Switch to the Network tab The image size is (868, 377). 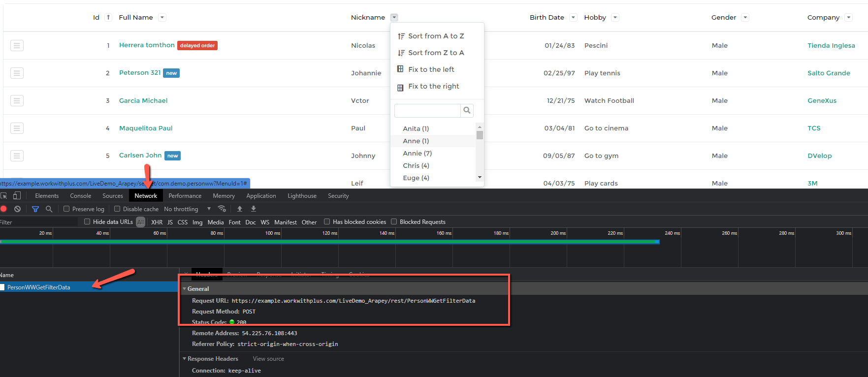[x=146, y=195]
